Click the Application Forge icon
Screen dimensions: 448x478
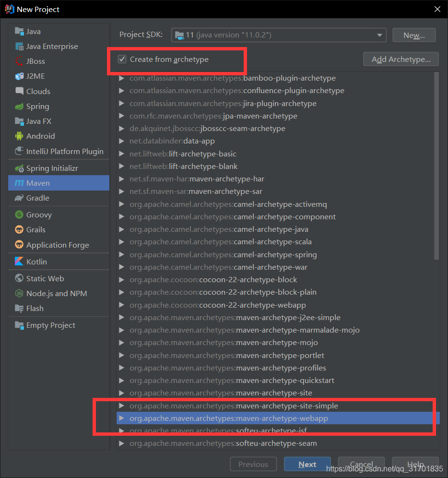point(19,244)
